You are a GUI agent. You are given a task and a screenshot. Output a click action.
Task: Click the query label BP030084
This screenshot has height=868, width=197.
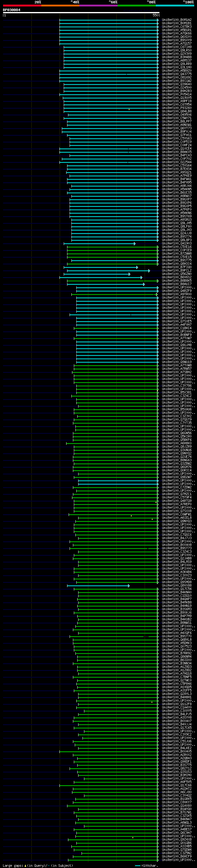[x=11, y=10]
